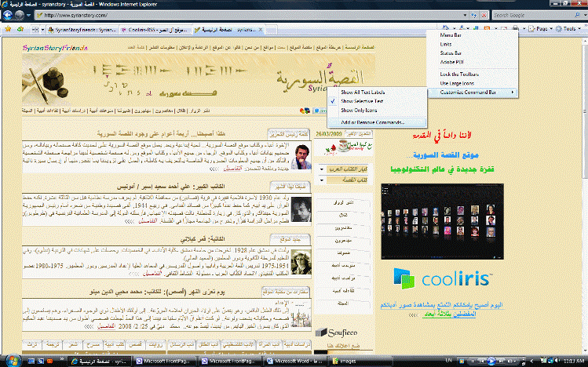Screen dimensions: 588x367
Task: Choose Show Only Icons
Action: 378,110
